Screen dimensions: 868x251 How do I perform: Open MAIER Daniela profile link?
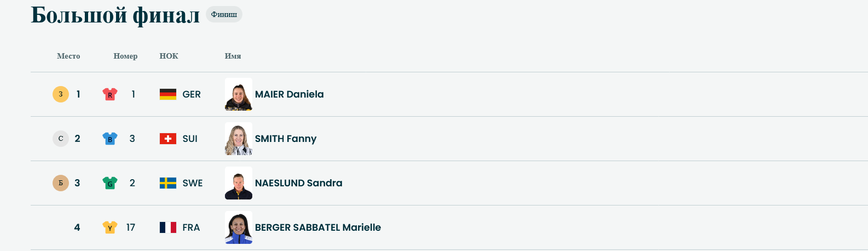pos(290,94)
